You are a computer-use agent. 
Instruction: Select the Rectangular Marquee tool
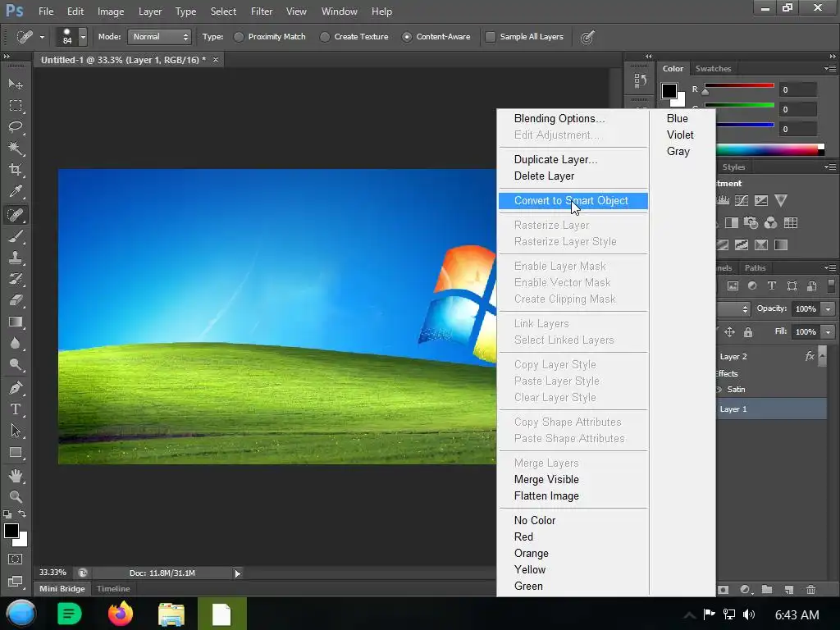pos(16,106)
